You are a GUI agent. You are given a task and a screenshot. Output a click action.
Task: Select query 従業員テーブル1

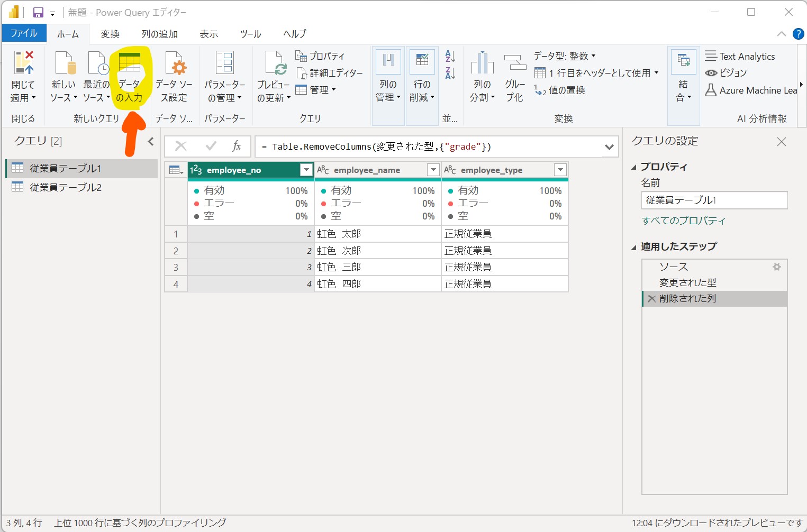click(x=81, y=168)
